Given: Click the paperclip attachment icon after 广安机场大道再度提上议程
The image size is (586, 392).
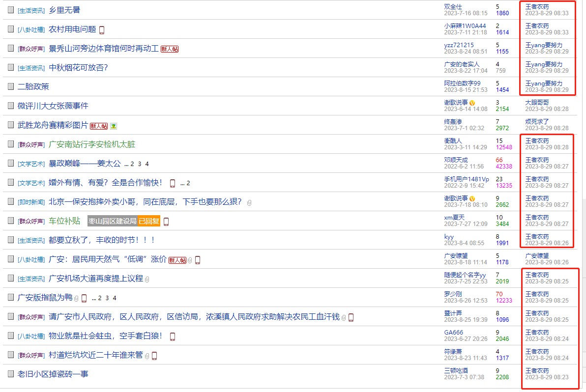Looking at the screenshot, I should pos(147,279).
